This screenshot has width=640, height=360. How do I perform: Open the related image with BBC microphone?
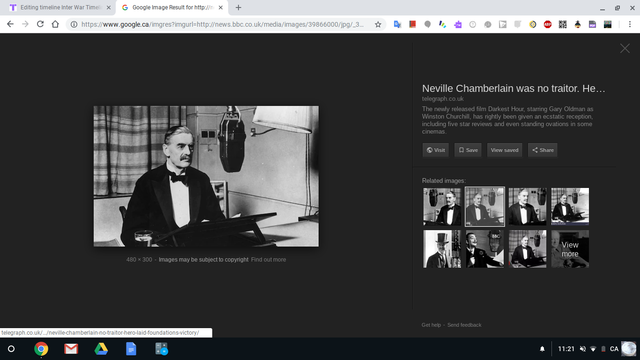pos(484,249)
